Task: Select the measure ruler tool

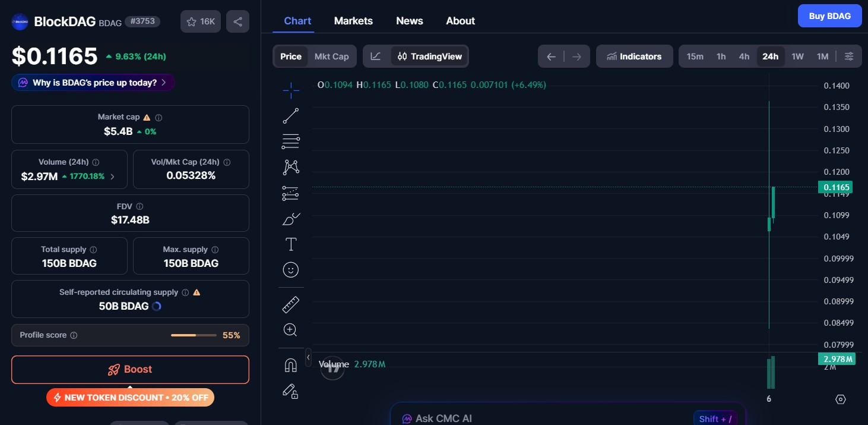Action: coord(290,303)
